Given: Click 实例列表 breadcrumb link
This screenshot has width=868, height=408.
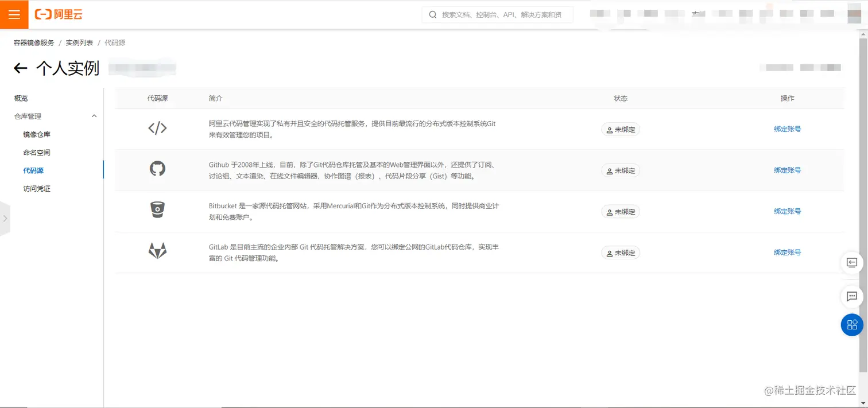Looking at the screenshot, I should pos(79,43).
